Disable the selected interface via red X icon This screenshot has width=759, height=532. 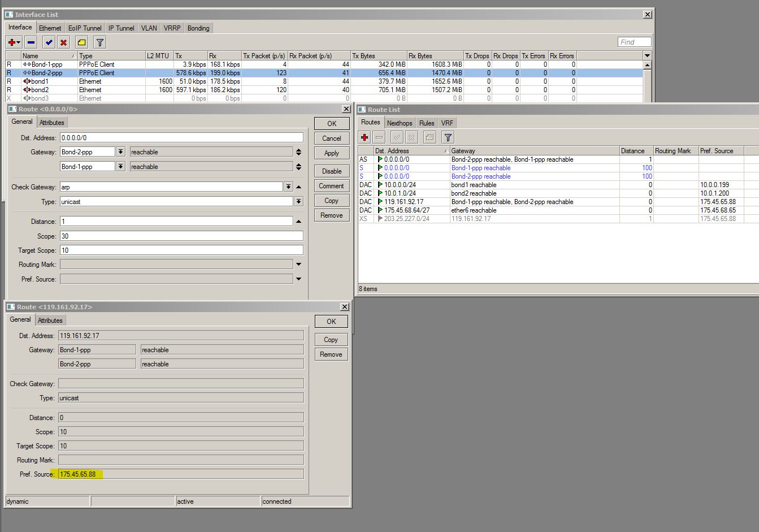(63, 42)
